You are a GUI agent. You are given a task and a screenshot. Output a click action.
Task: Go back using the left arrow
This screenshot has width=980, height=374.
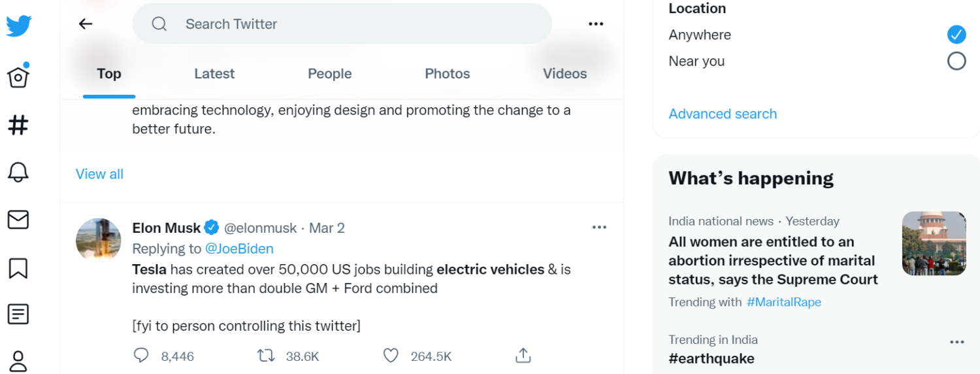click(x=86, y=24)
